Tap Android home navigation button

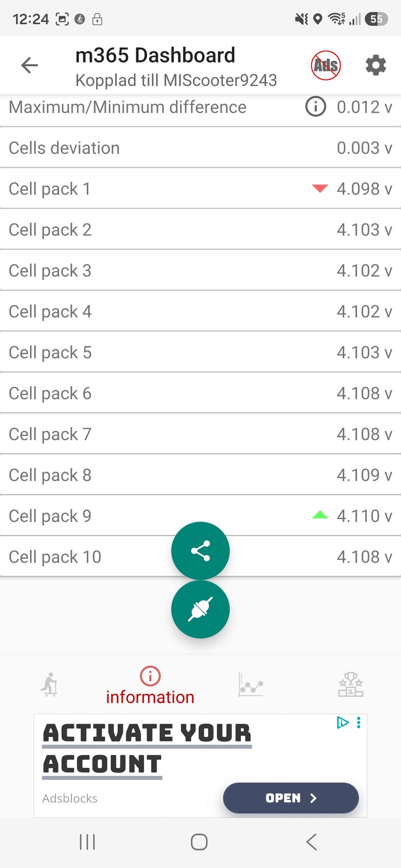199,842
